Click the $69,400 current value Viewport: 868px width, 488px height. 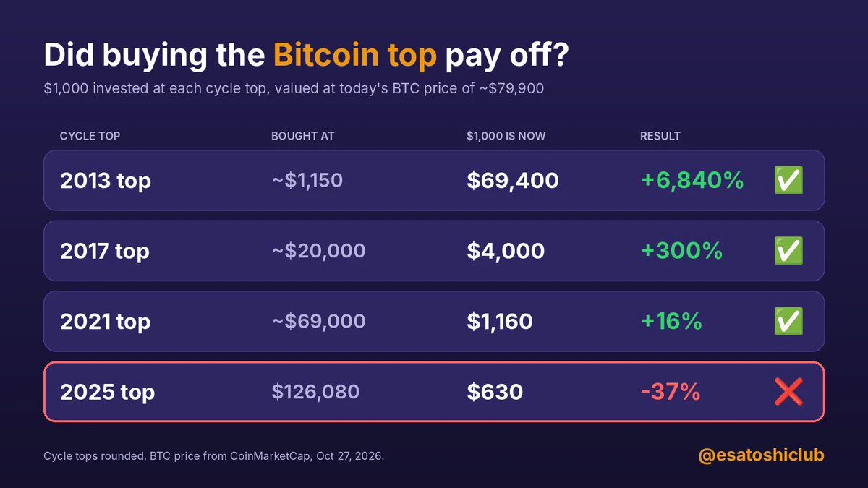[x=513, y=180]
